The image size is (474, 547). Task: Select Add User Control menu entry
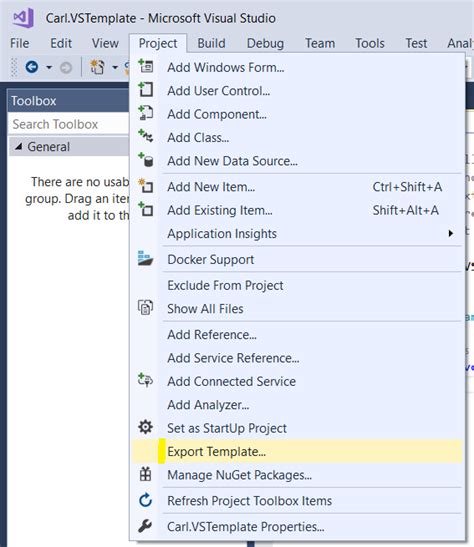click(297, 90)
